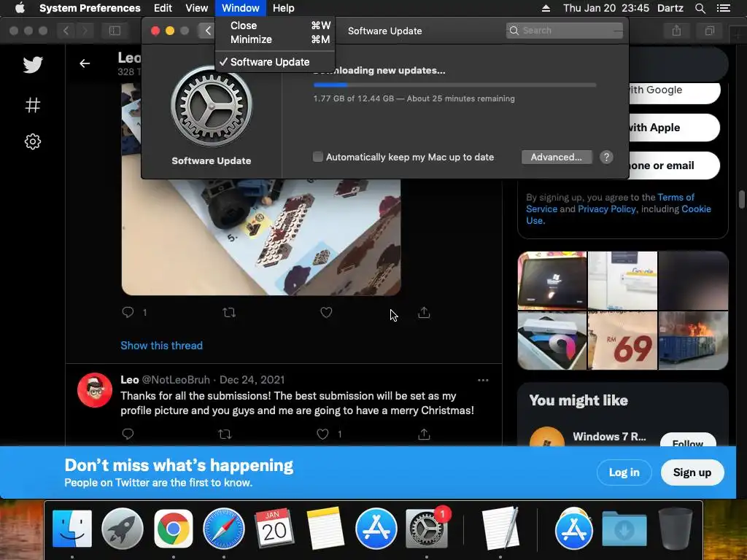Click the Safari share toolbar button
This screenshot has height=560, width=747.
click(x=676, y=31)
